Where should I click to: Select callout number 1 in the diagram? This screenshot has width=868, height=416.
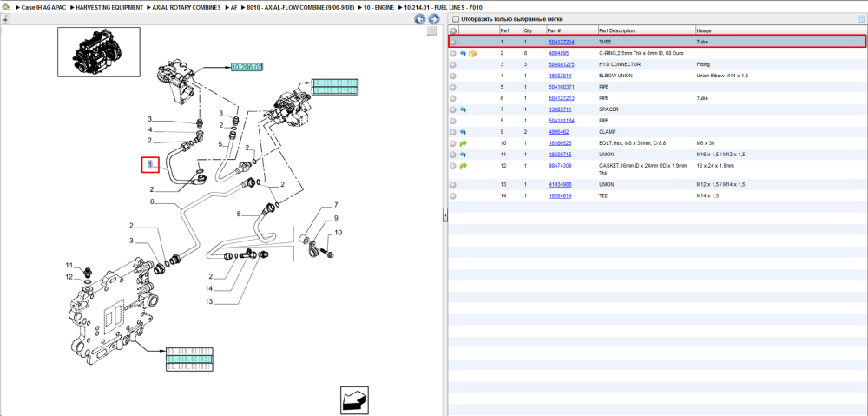(x=150, y=164)
